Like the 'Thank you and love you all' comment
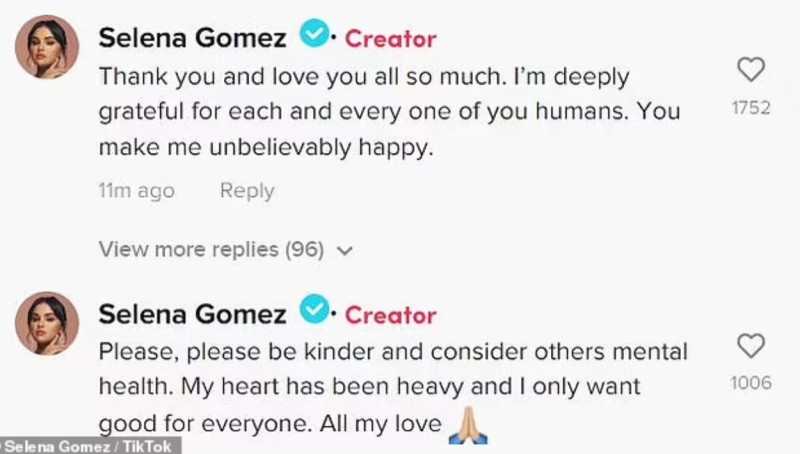 click(750, 69)
